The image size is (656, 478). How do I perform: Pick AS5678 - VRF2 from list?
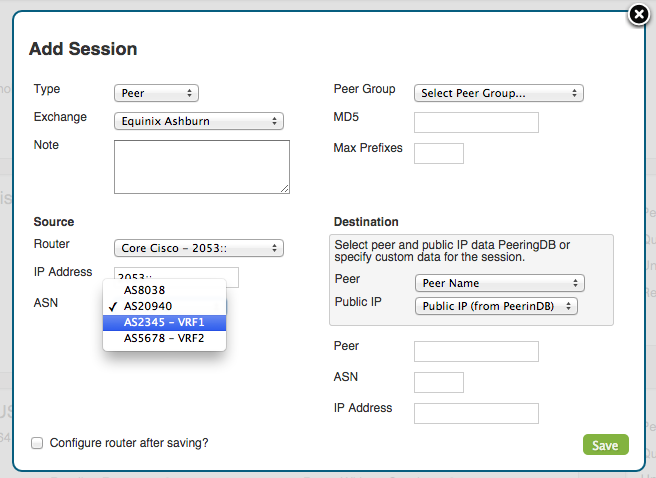pyautogui.click(x=164, y=338)
